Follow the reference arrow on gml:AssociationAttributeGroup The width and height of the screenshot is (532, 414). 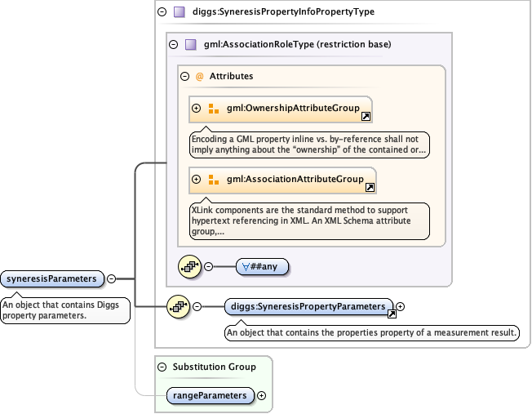click(x=370, y=188)
